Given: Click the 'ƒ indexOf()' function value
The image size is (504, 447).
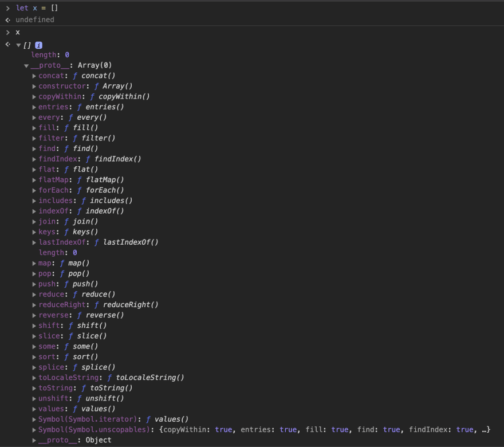Looking at the screenshot, I should click(100, 211).
